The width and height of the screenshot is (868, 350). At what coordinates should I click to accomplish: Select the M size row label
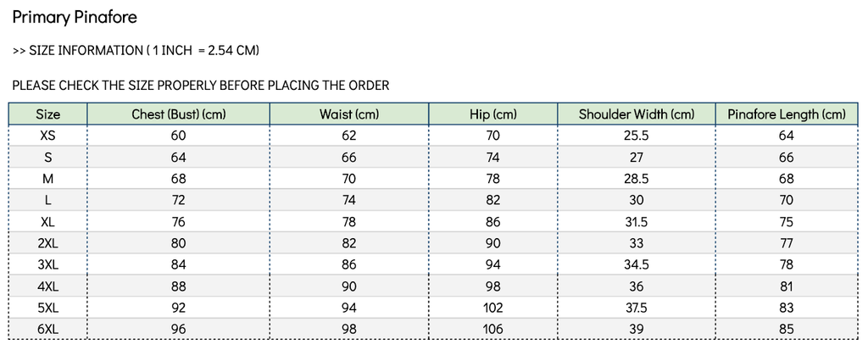pos(48,179)
